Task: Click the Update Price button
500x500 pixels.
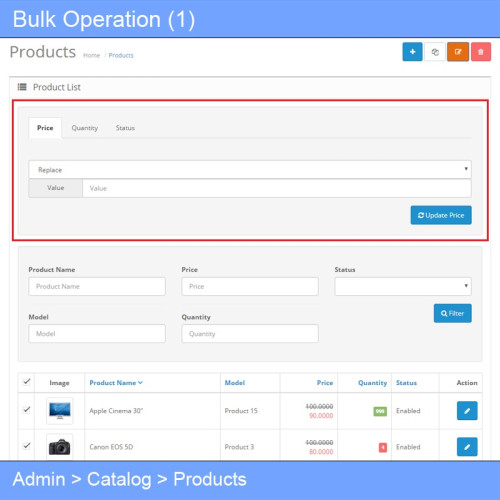Action: [441, 215]
